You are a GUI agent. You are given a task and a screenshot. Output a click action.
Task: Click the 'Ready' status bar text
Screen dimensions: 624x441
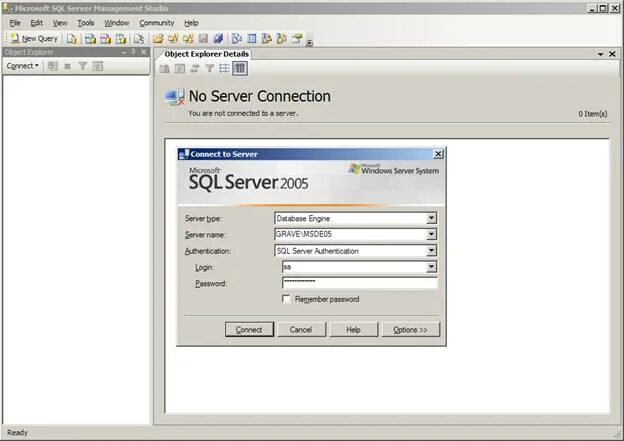point(17,433)
